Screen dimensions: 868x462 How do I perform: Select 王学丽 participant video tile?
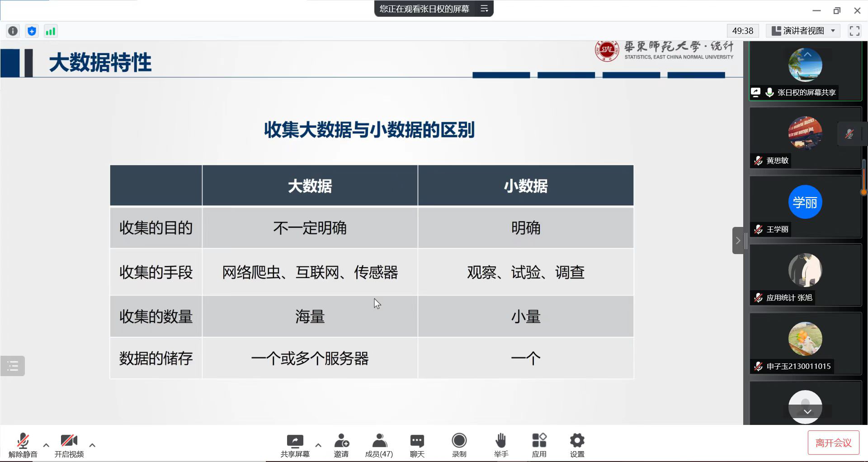tap(805, 207)
